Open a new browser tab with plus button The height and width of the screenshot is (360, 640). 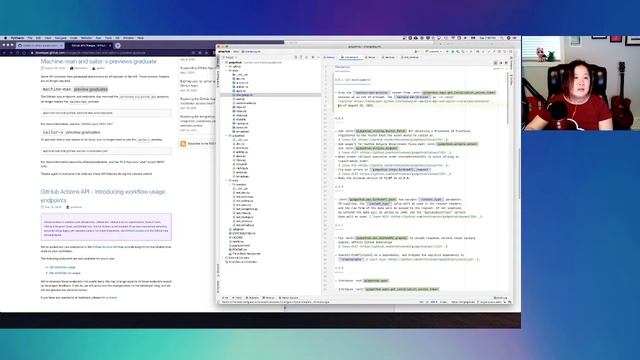point(118,45)
